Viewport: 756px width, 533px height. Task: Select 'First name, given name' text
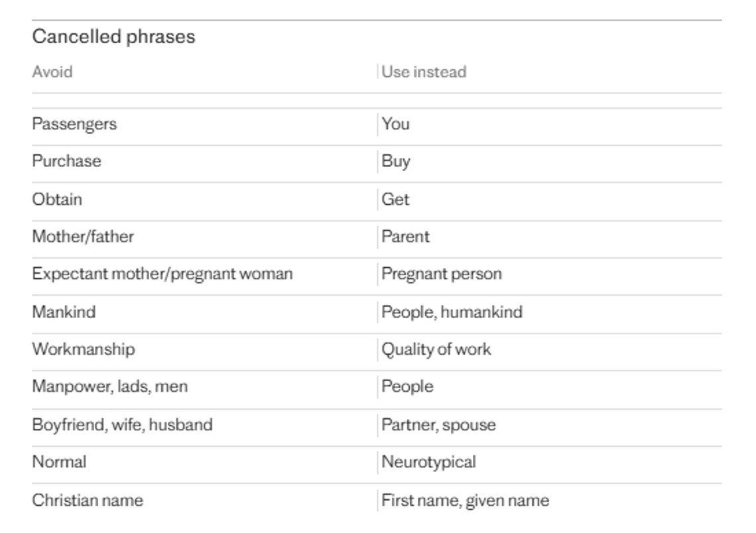click(466, 501)
